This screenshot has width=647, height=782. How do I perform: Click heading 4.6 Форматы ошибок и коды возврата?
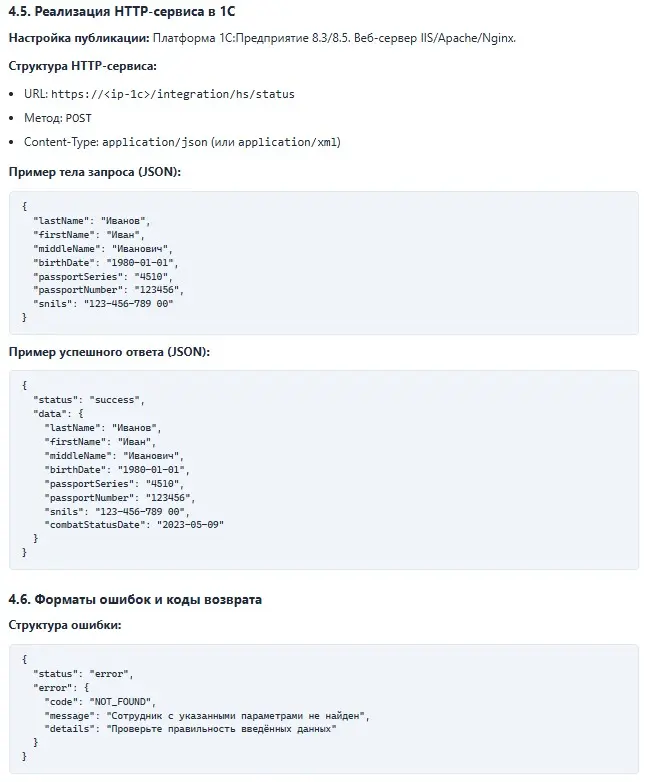[x=135, y=599]
